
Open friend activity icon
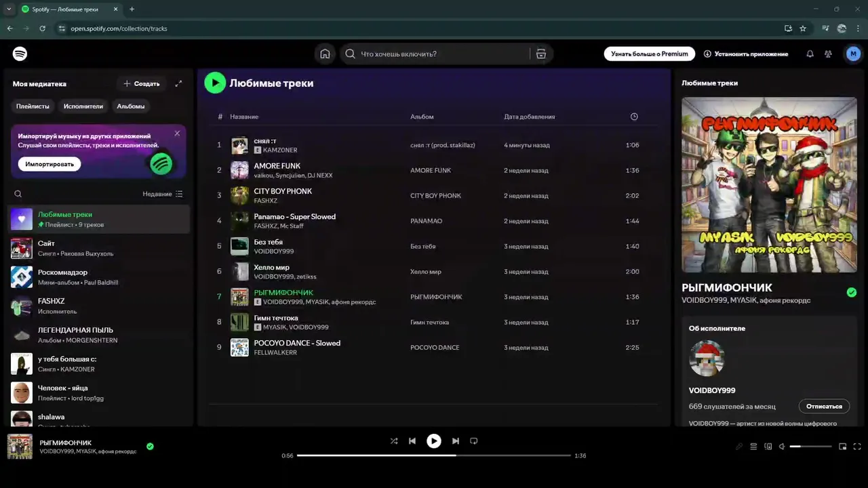(828, 54)
